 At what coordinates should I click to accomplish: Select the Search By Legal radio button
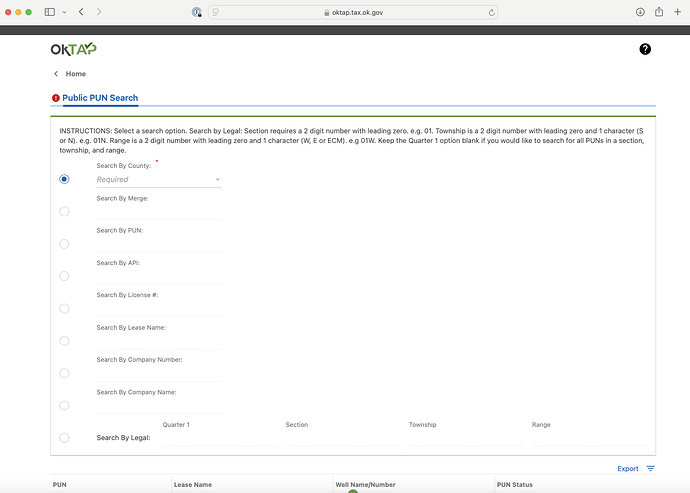point(64,438)
